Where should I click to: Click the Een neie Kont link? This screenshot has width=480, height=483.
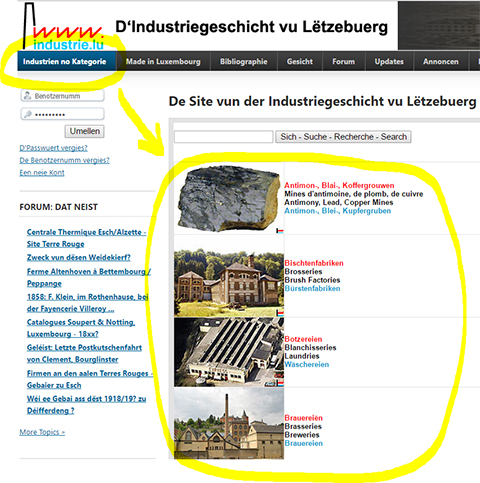coord(42,173)
